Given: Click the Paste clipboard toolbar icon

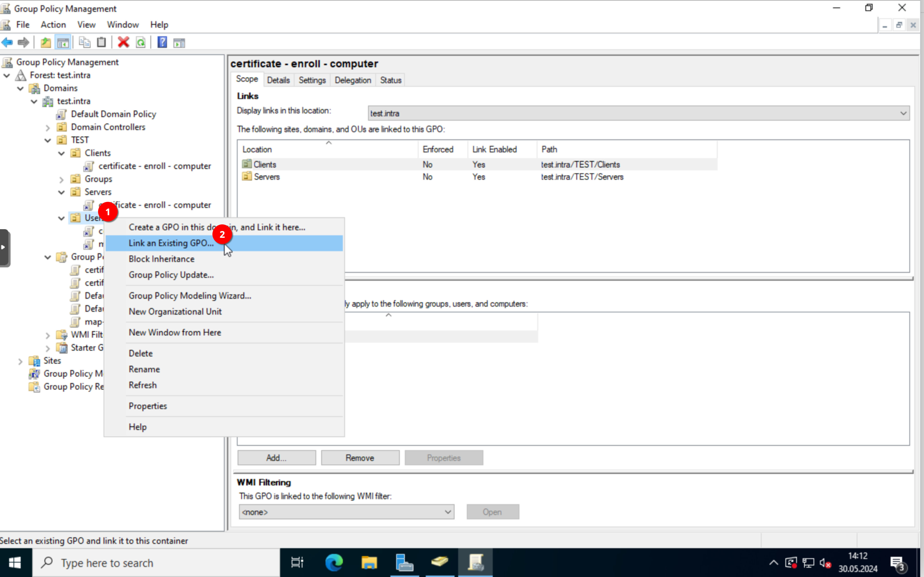Looking at the screenshot, I should pos(101,42).
